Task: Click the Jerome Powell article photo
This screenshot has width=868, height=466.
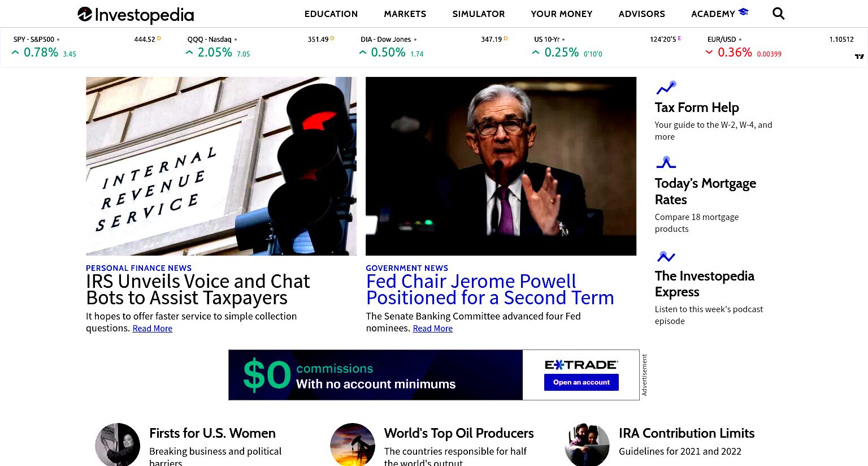Action: click(x=501, y=166)
